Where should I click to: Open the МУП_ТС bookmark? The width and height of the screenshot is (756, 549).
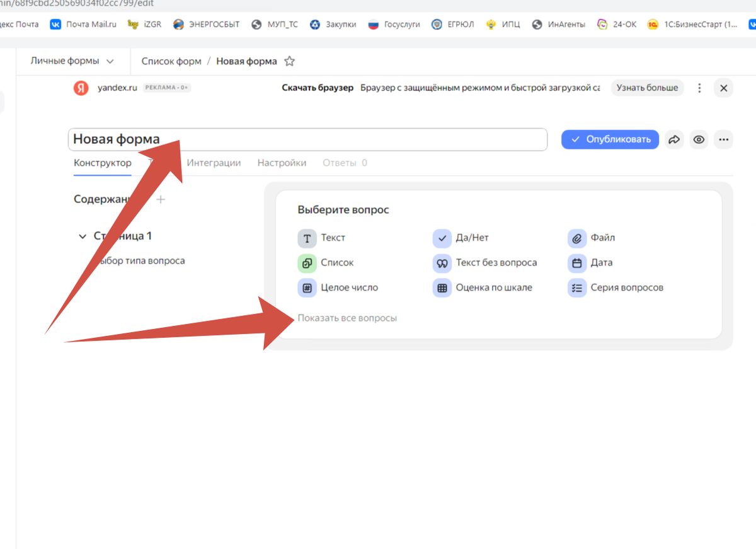click(274, 25)
